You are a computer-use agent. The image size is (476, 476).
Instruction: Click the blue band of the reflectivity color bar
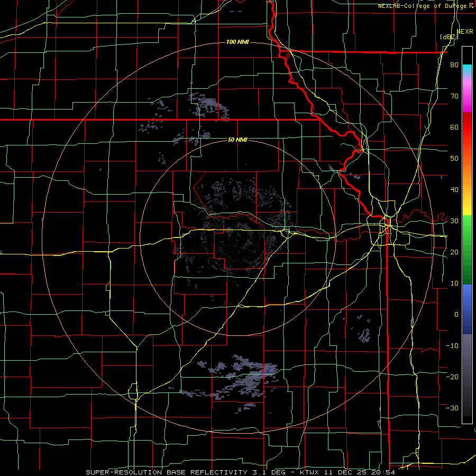467,309
